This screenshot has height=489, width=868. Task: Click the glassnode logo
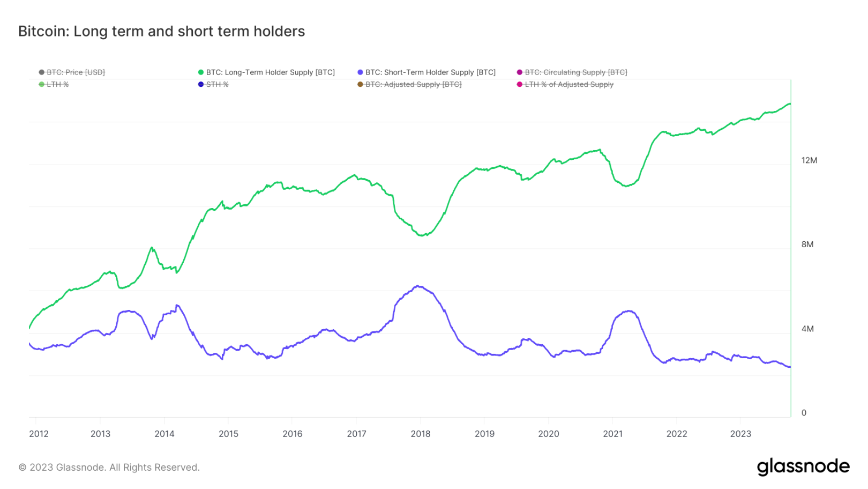(x=803, y=466)
